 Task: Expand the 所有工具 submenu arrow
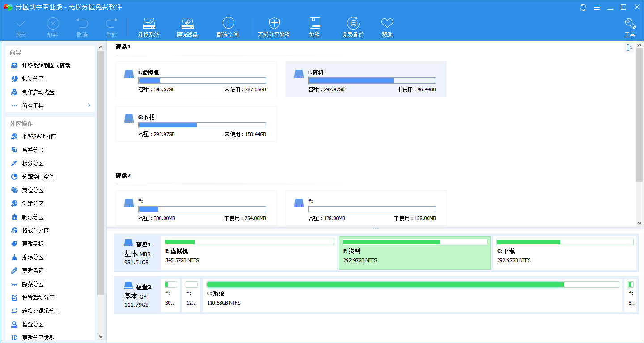click(x=89, y=106)
